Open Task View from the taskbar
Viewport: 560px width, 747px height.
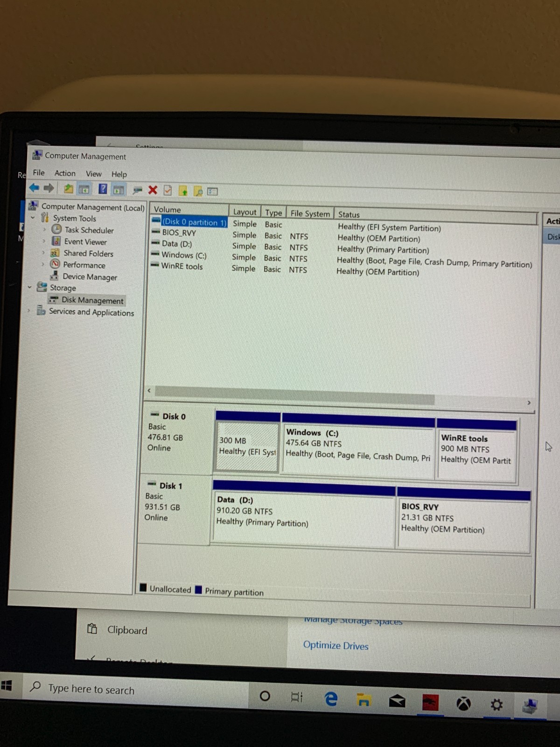click(297, 697)
